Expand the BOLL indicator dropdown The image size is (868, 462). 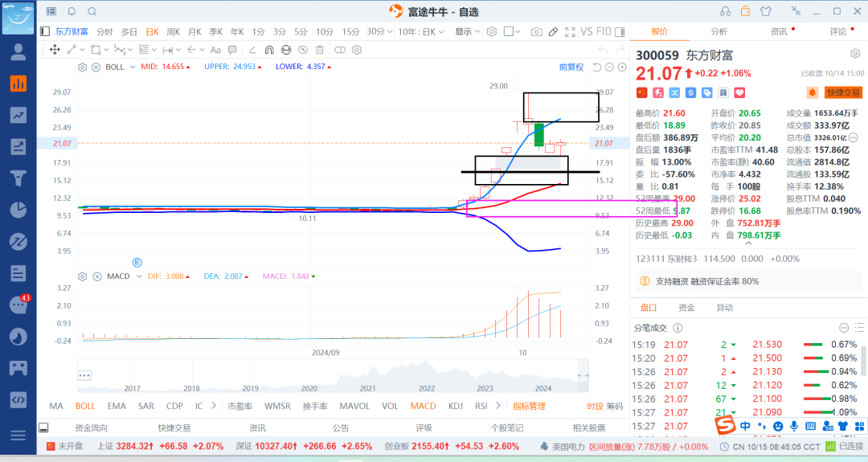(133, 67)
